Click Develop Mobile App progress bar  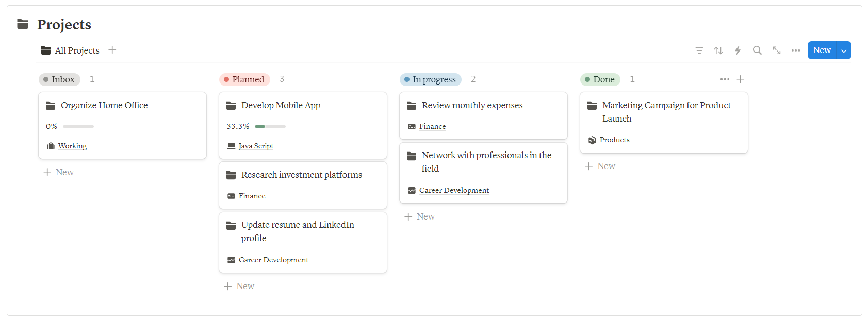click(x=270, y=126)
